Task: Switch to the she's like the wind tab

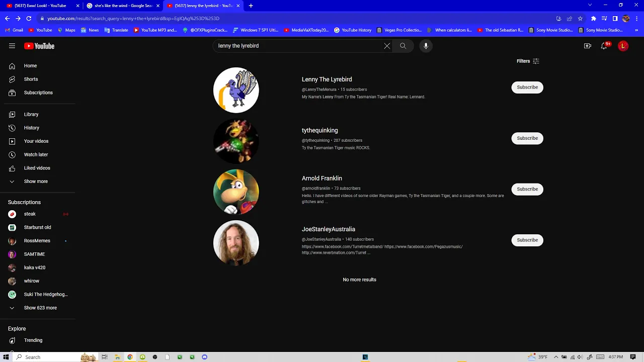Action: coord(123,6)
